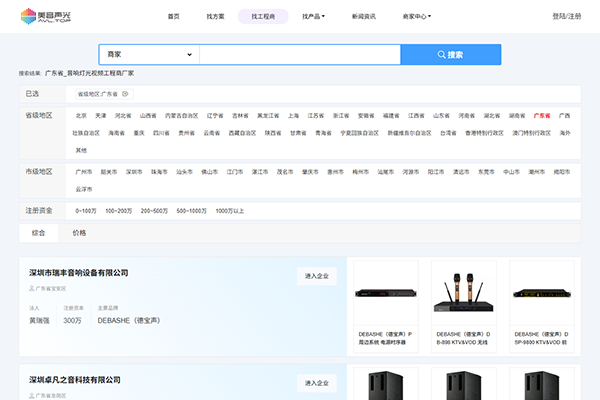Viewport: 600px width, 400px height.
Task: Open company 深圳市瑞丰音响设备有限公司
Action: click(x=78, y=273)
